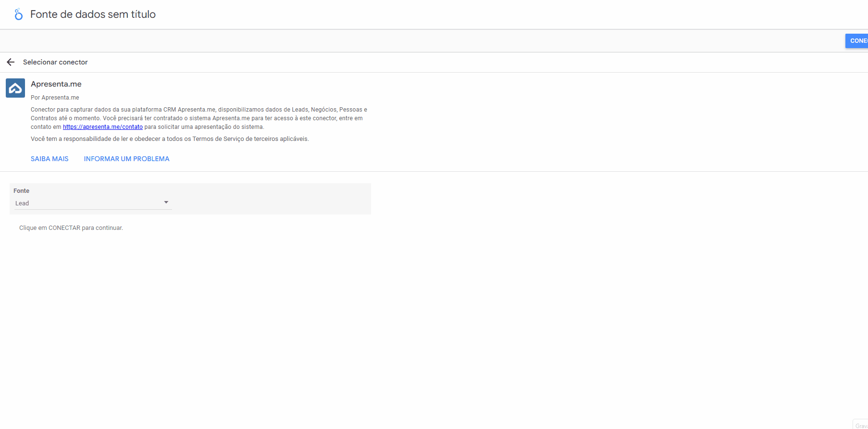868x429 pixels.
Task: Follow the apresenta.me/contato hyperlink
Action: coord(102,127)
